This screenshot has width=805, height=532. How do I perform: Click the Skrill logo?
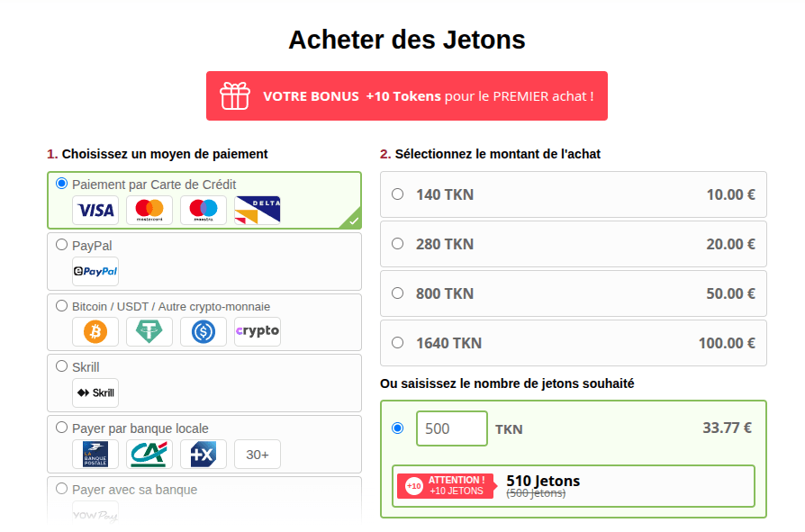(95, 392)
